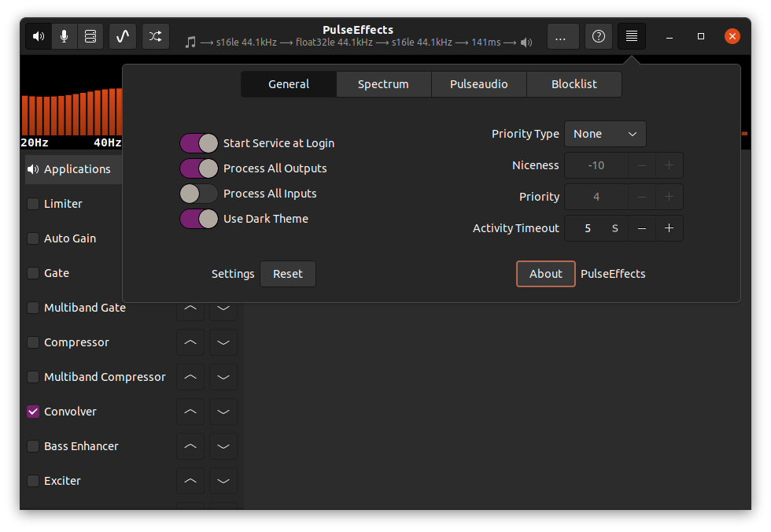Select the General tab
The image size is (771, 532).
[289, 84]
